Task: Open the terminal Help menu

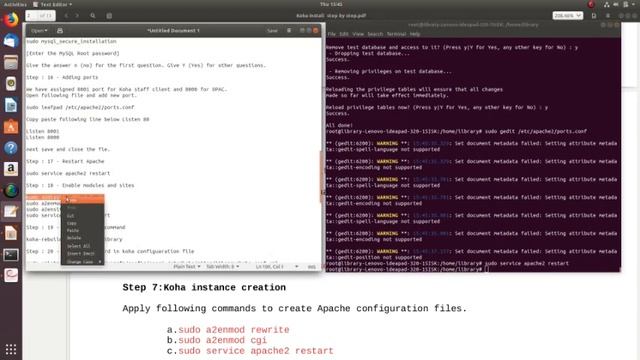Action: click(x=415, y=34)
